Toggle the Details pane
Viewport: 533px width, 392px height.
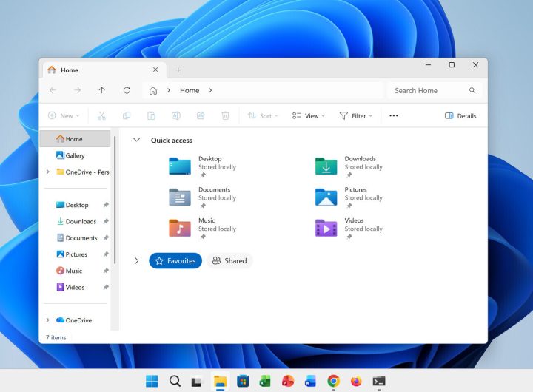pos(460,115)
